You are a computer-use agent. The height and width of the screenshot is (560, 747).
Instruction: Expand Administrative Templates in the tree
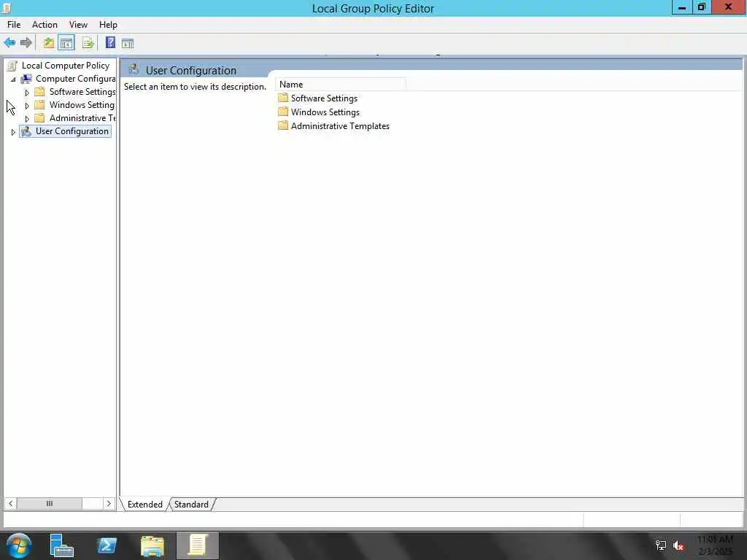click(27, 119)
